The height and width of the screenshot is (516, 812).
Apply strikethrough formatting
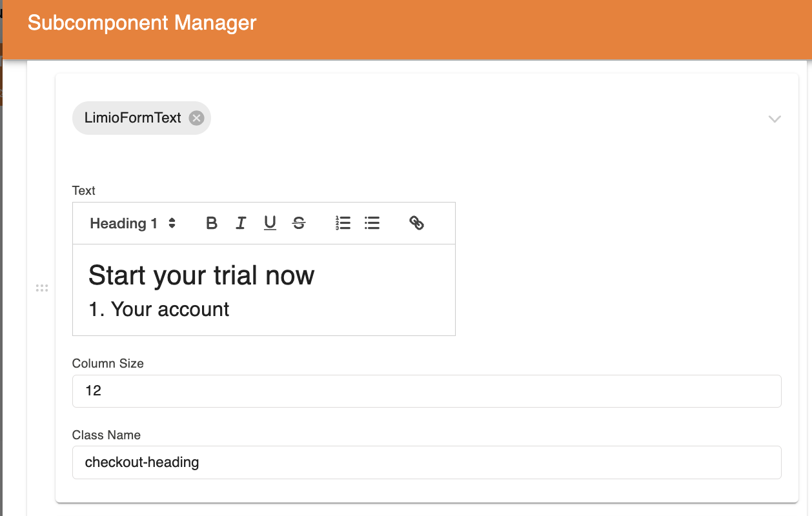pos(299,223)
